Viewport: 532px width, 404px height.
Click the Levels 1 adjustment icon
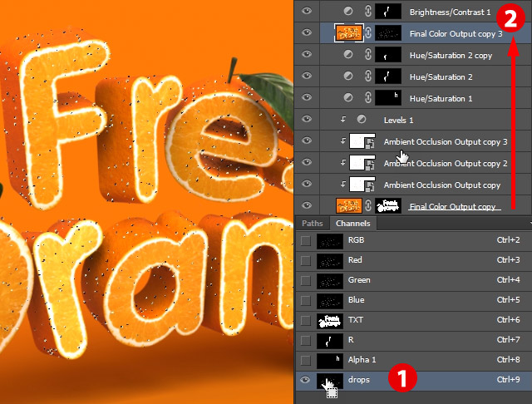362,119
